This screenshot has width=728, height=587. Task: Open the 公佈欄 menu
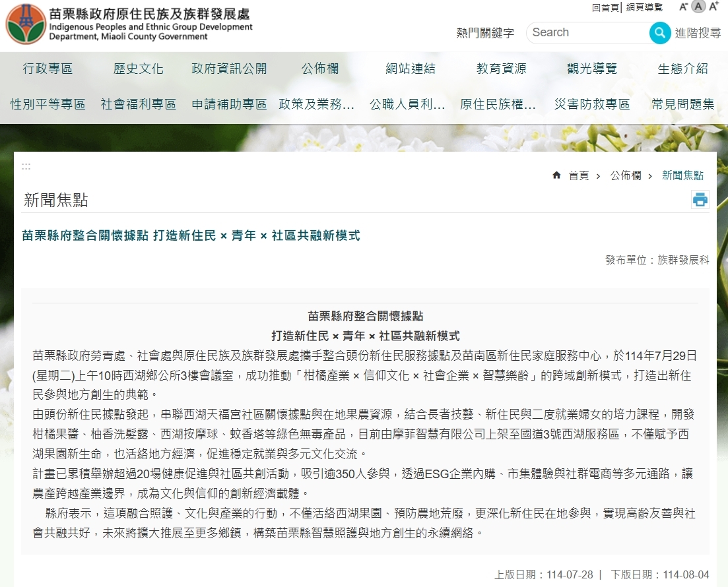(320, 69)
